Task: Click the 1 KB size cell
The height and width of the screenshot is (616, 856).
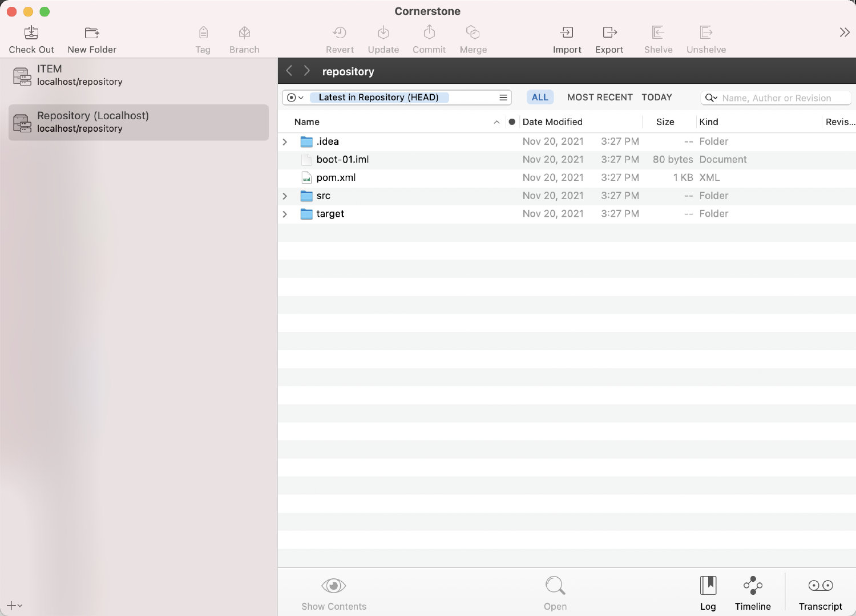Action: (x=683, y=178)
